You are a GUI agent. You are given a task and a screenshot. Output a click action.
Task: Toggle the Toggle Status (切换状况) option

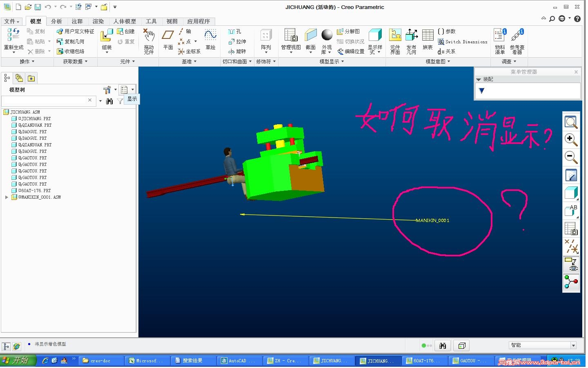click(x=351, y=42)
